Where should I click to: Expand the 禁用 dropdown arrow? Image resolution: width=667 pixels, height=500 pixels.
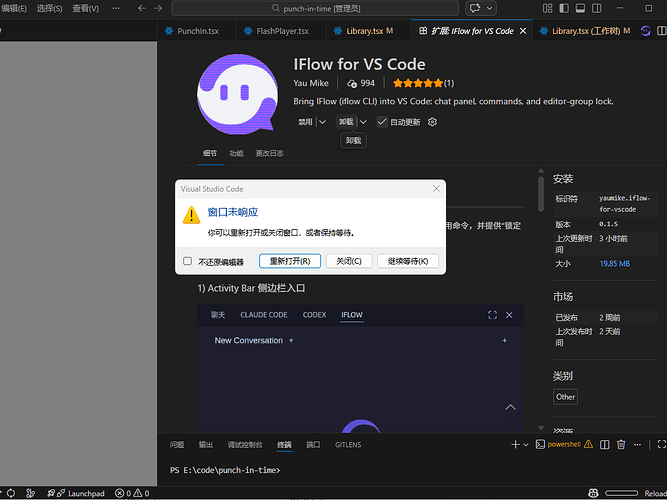coord(322,122)
